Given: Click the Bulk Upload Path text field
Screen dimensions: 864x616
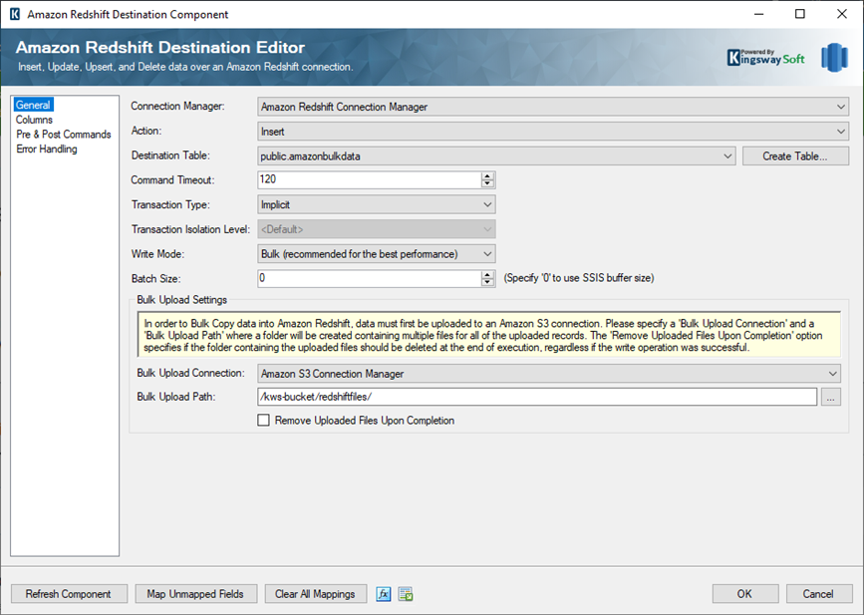Looking at the screenshot, I should coord(537,397).
